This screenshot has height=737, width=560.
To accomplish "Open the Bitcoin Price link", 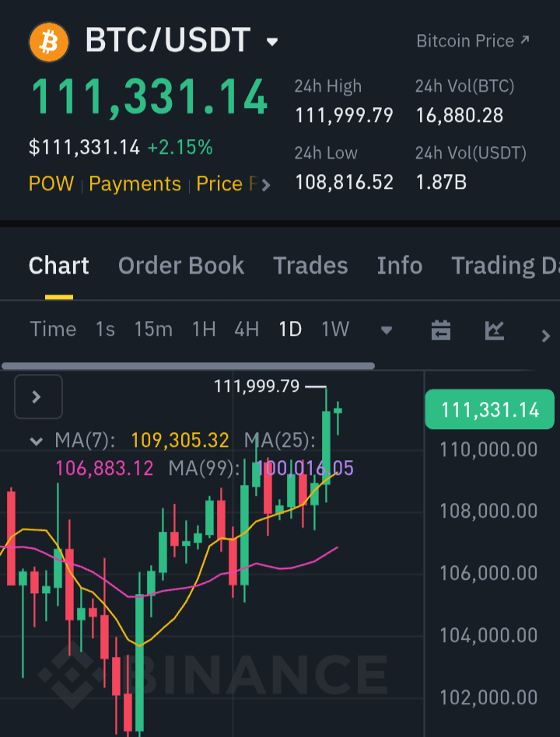I will 473,41.
